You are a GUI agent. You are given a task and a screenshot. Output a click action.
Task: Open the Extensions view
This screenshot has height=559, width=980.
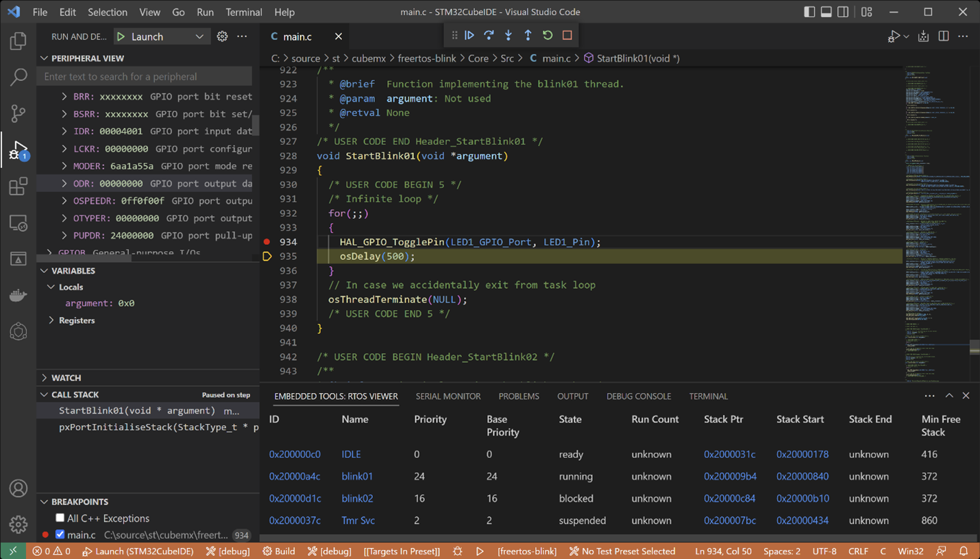pyautogui.click(x=19, y=187)
